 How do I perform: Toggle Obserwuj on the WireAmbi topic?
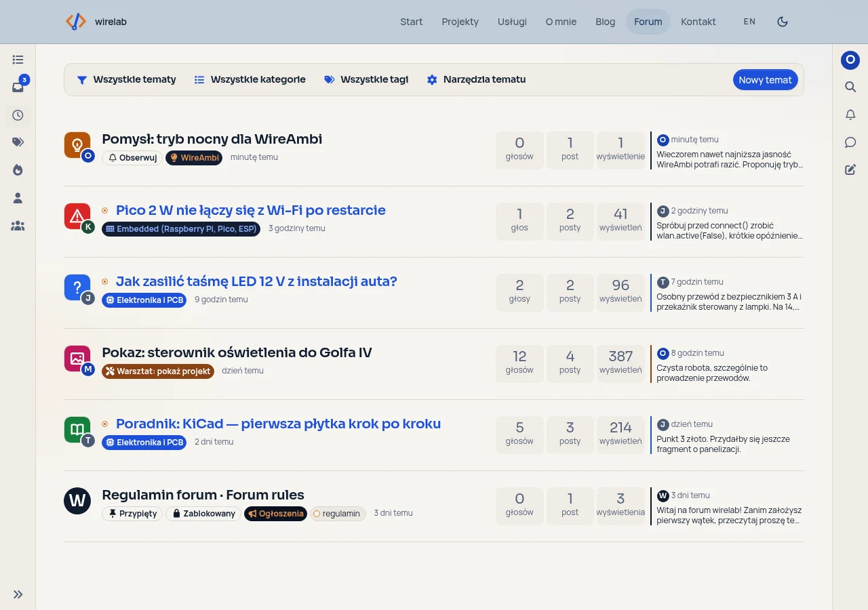click(x=132, y=157)
